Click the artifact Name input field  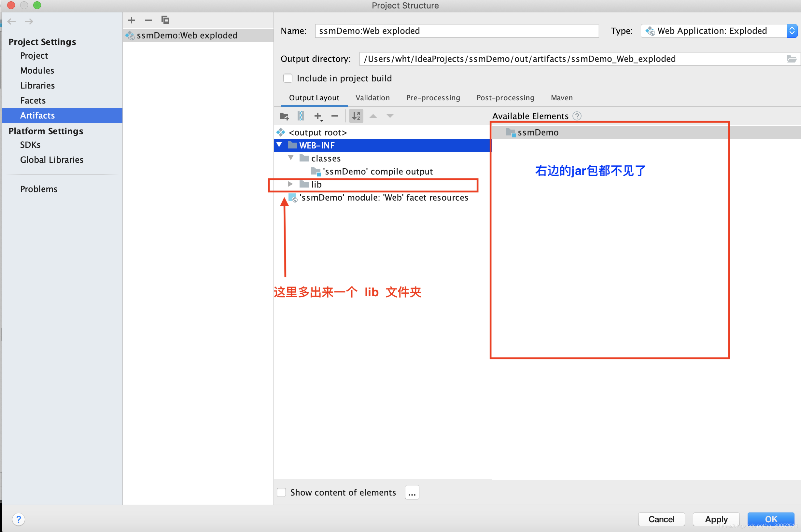tap(456, 31)
